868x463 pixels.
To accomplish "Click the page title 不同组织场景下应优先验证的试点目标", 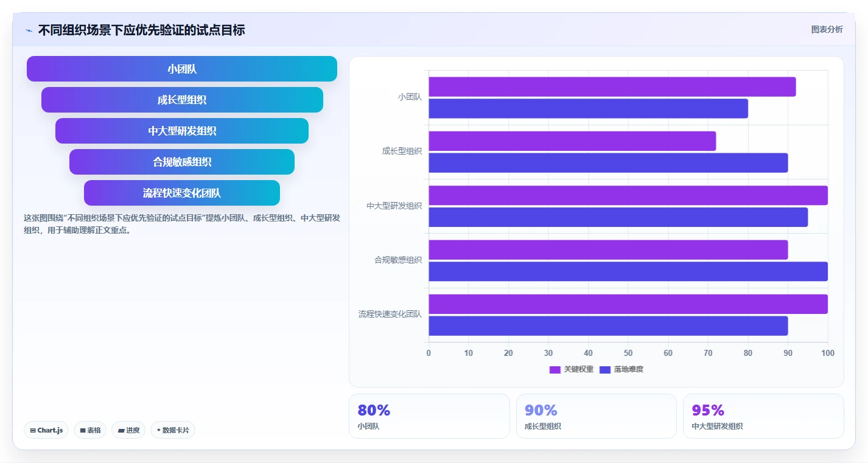I will point(142,30).
